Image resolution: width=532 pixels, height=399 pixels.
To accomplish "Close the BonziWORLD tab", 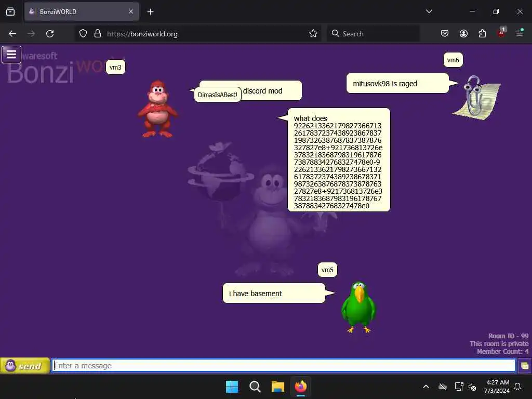I will 131,11.
